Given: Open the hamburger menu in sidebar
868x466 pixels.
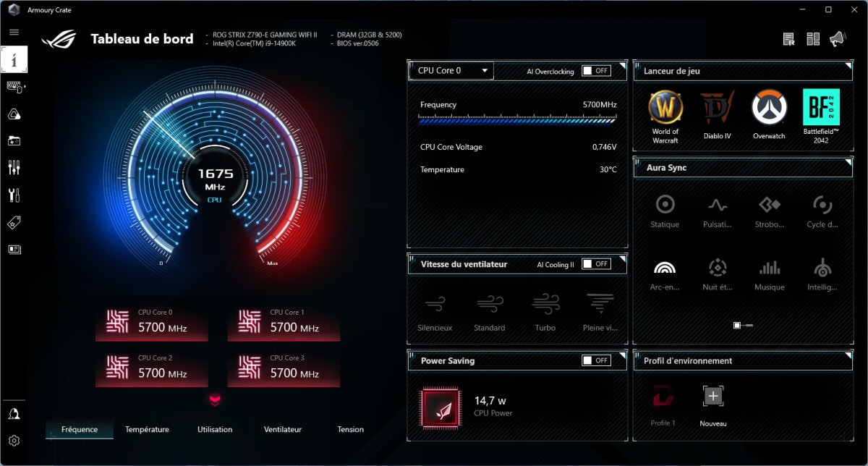Looking at the screenshot, I should coord(14,33).
